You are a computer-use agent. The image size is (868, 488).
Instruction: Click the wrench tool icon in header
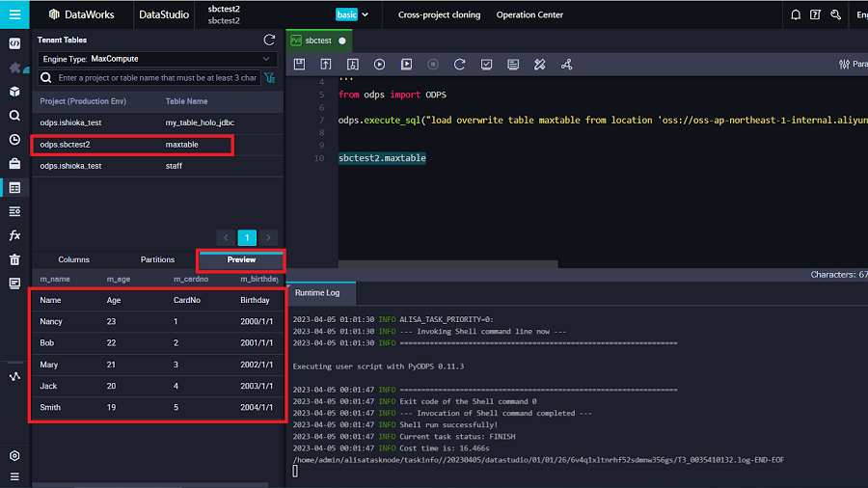(x=835, y=15)
